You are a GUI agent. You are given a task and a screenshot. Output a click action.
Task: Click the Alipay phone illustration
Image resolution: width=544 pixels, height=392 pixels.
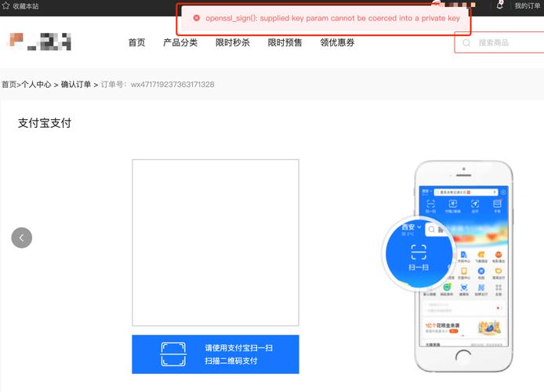click(x=463, y=267)
